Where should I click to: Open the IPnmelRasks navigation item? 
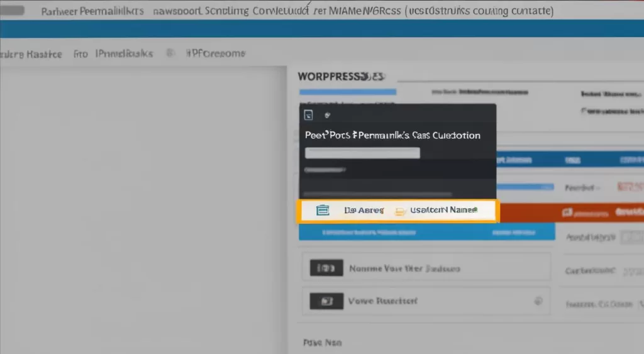[x=124, y=53]
